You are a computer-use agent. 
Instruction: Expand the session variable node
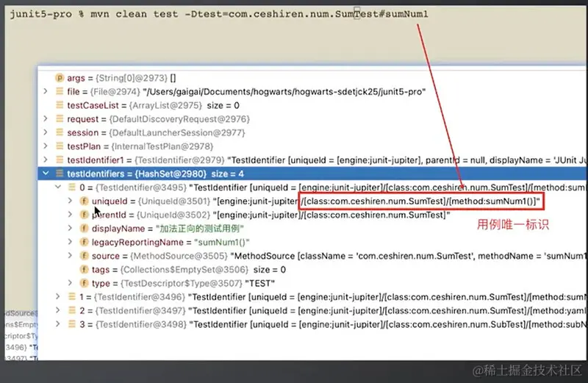pyautogui.click(x=46, y=132)
